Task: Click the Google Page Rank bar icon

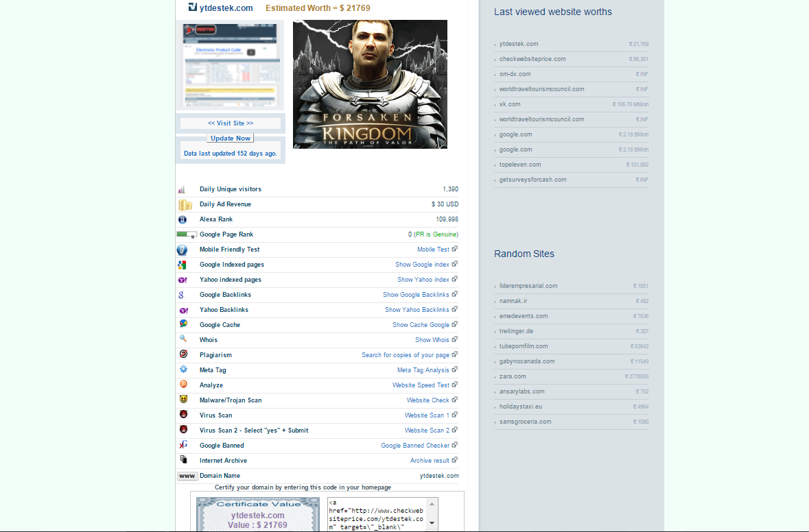Action: click(x=186, y=234)
